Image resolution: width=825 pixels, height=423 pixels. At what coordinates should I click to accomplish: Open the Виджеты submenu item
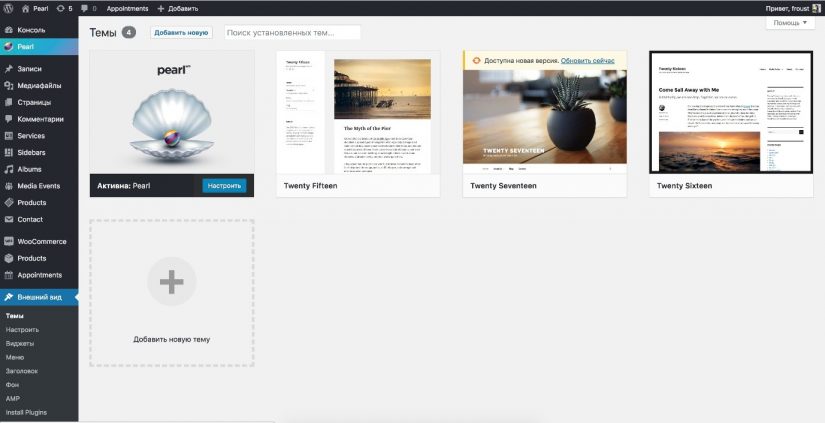tap(20, 344)
